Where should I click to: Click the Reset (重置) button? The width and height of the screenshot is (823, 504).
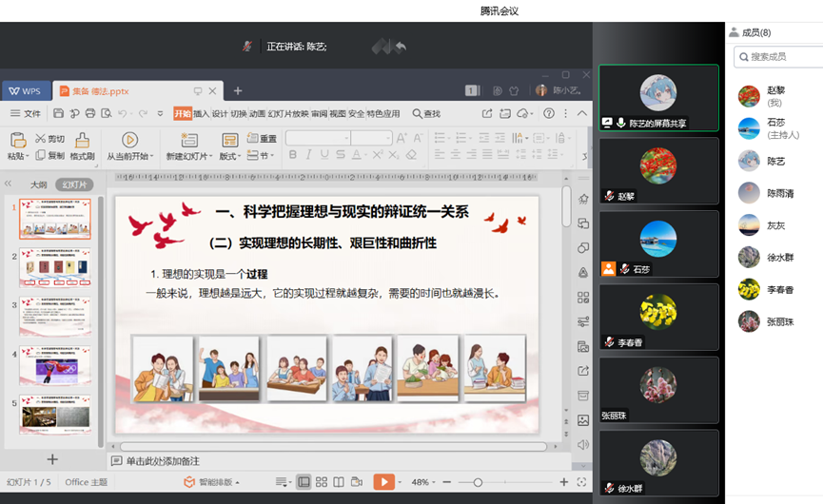click(x=263, y=139)
